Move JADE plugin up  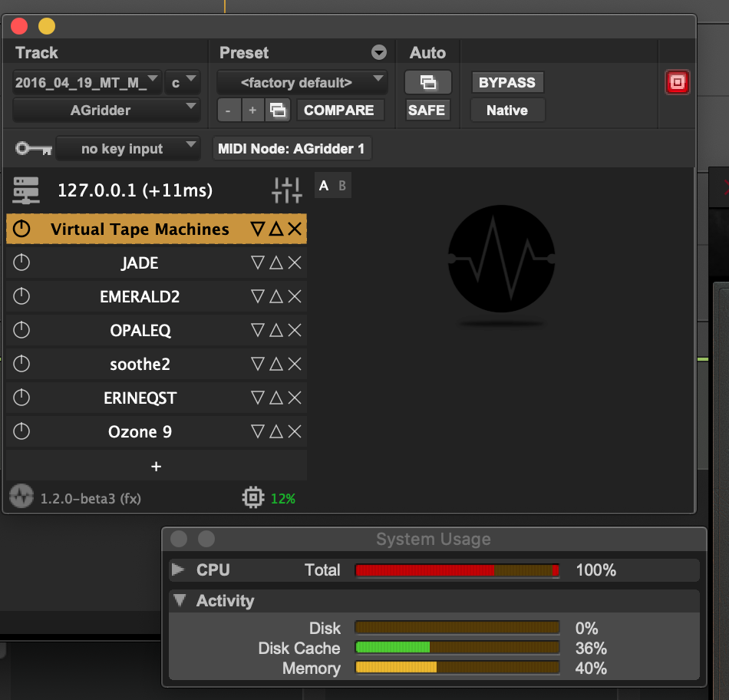coord(276,262)
